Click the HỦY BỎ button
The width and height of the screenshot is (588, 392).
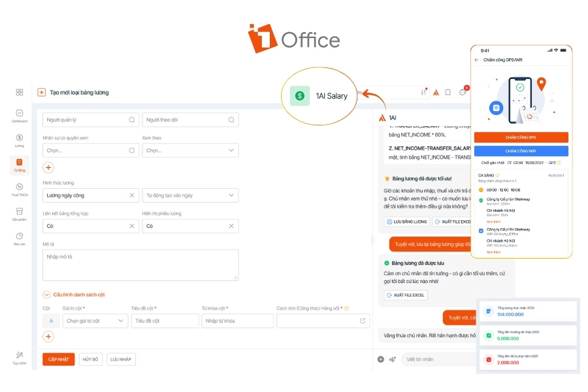point(90,359)
